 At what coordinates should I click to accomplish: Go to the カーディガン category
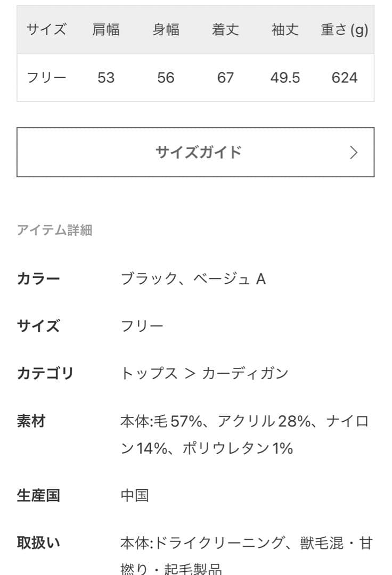click(x=245, y=373)
